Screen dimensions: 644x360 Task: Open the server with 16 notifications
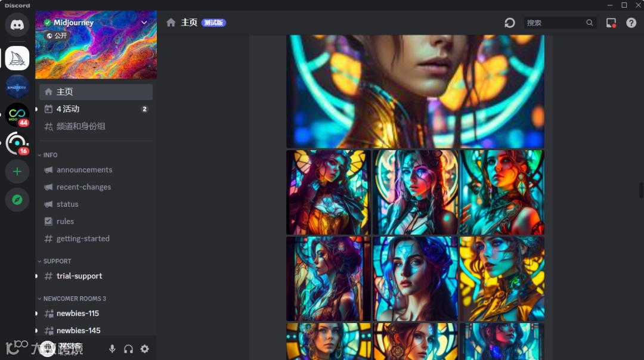click(x=17, y=143)
